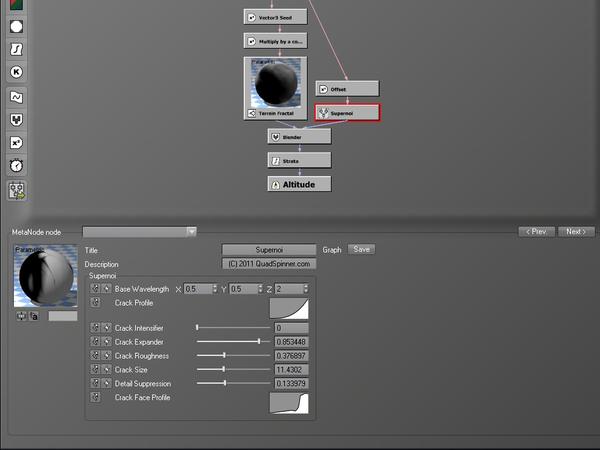Click Detail Suppression's lightning icon
The height and width of the screenshot is (450, 600).
(x=107, y=383)
